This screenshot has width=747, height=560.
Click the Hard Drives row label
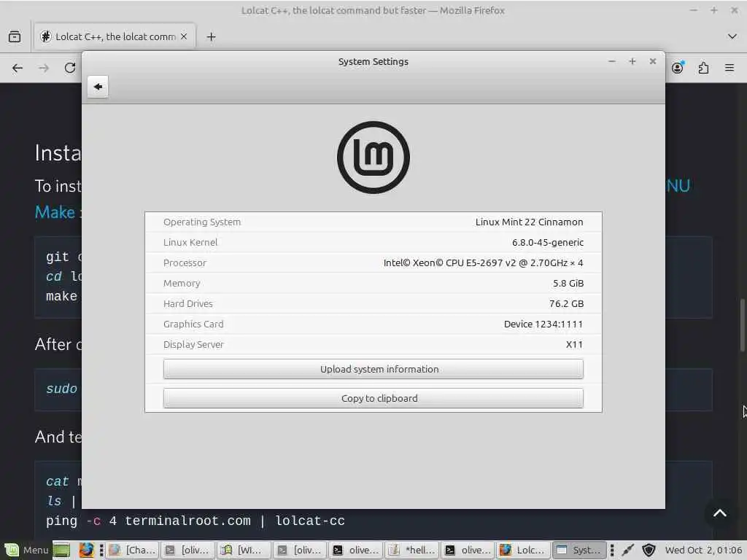(x=187, y=304)
